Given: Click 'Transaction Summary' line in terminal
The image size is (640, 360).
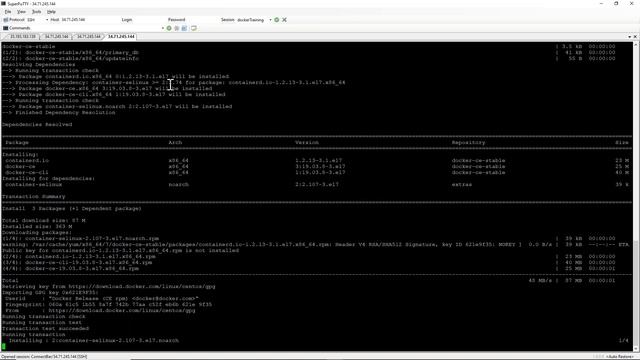Looking at the screenshot, I should point(34,196).
